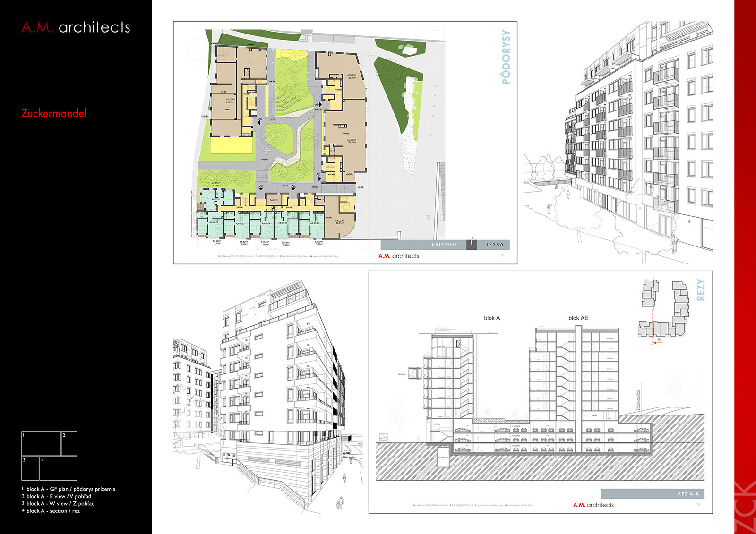Click the starfish shape in the courtyard
The width and height of the screenshot is (756, 534).
point(267,151)
